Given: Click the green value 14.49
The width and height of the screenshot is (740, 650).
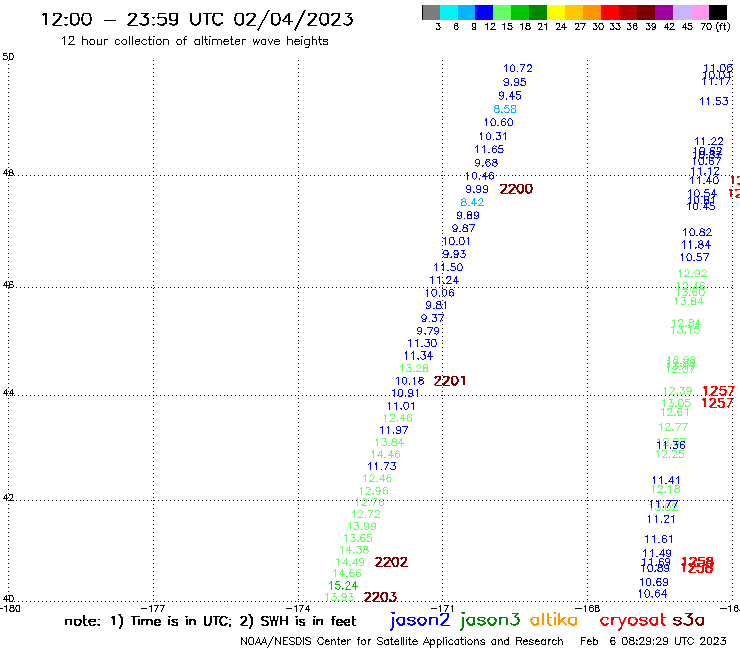Looking at the screenshot, I should click(x=350, y=562).
